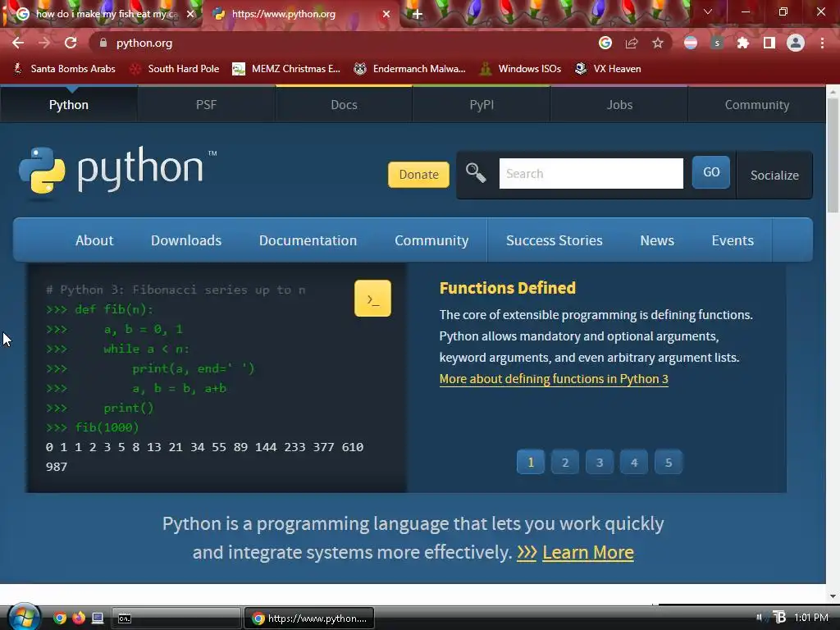Open the tab search chevron
Image resolution: width=840 pixels, height=630 pixels.
[708, 11]
